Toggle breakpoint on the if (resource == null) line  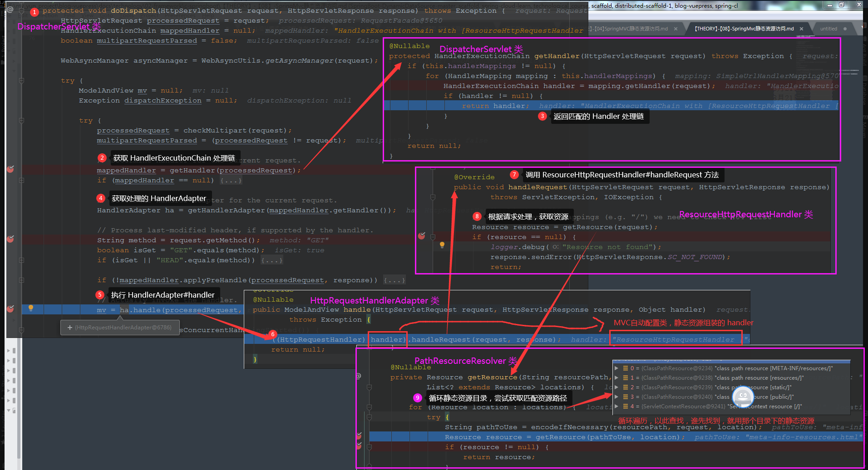click(x=422, y=236)
